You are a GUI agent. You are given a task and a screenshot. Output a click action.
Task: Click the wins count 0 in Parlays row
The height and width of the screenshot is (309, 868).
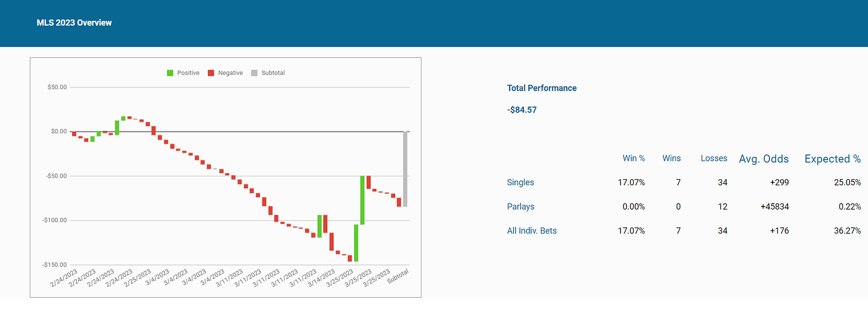[678, 207]
